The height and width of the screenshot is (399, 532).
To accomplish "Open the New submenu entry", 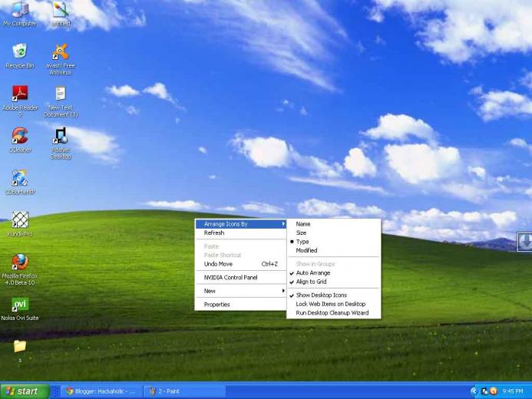I will pyautogui.click(x=240, y=291).
